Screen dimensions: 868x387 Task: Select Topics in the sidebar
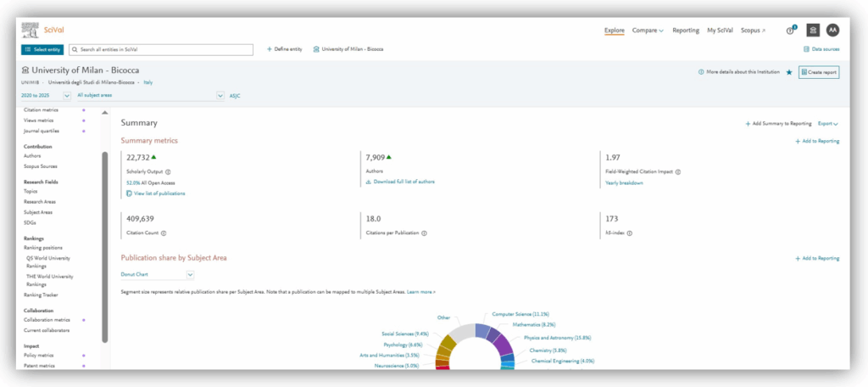[x=31, y=191]
